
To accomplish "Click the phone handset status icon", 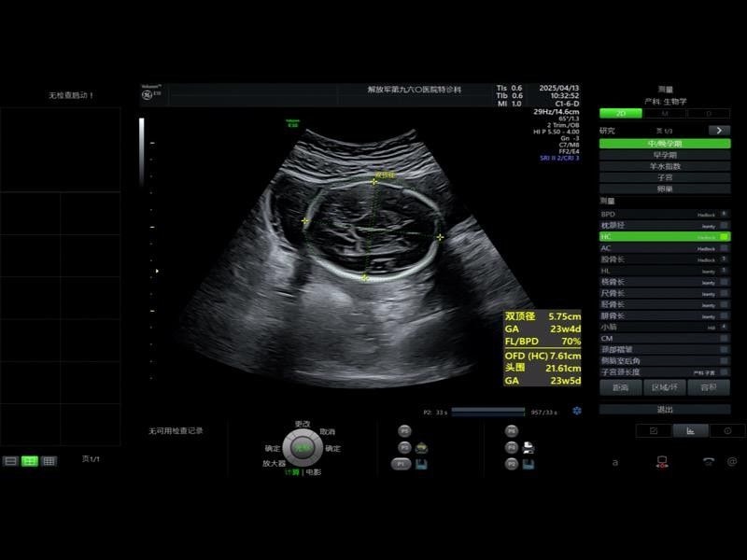I will 709,461.
